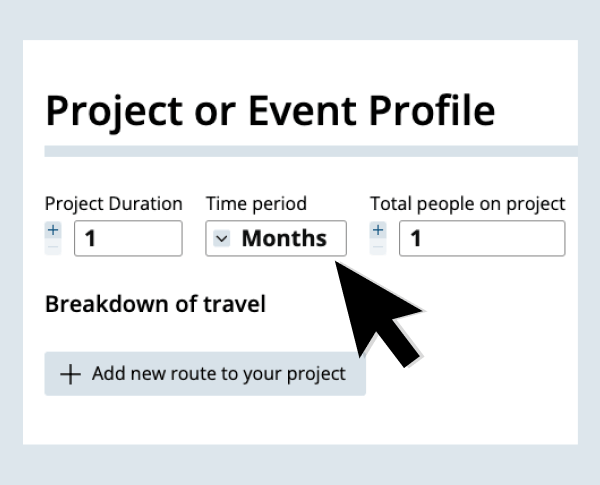
Task: Click the Project Duration label
Action: pos(113,204)
